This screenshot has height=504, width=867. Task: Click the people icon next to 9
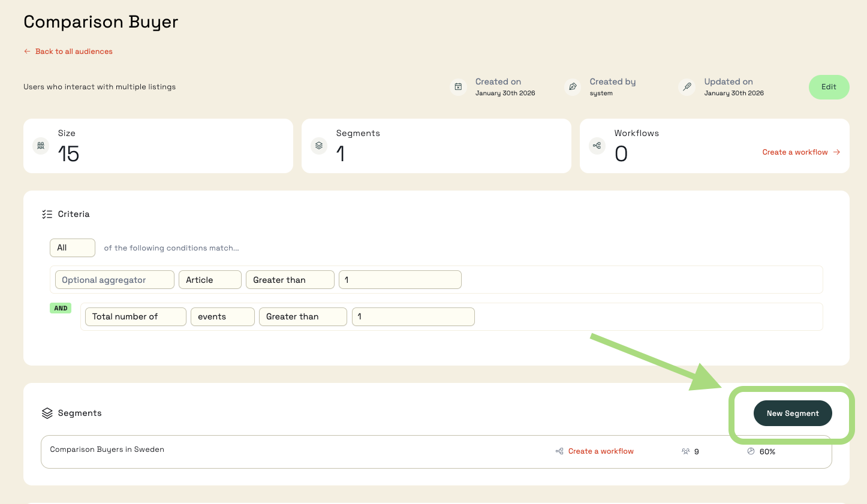685,451
